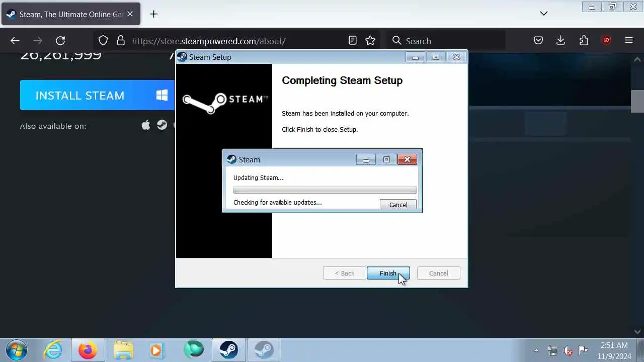Minimize the Steam updating dialog
The height and width of the screenshot is (362, 644).
tap(366, 159)
